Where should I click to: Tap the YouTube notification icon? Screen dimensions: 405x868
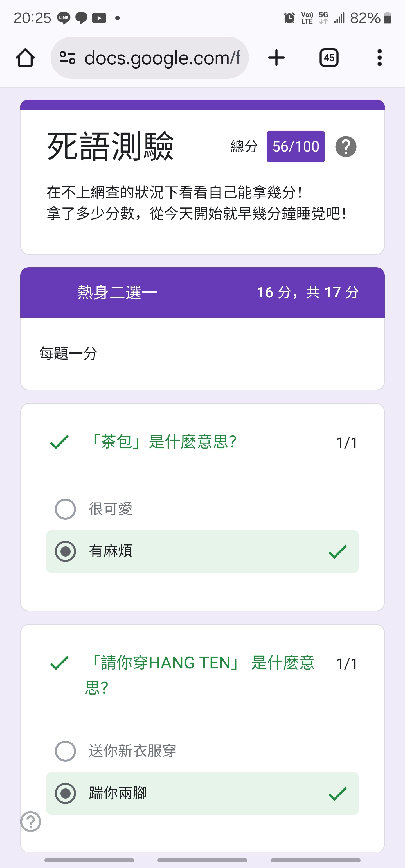99,18
